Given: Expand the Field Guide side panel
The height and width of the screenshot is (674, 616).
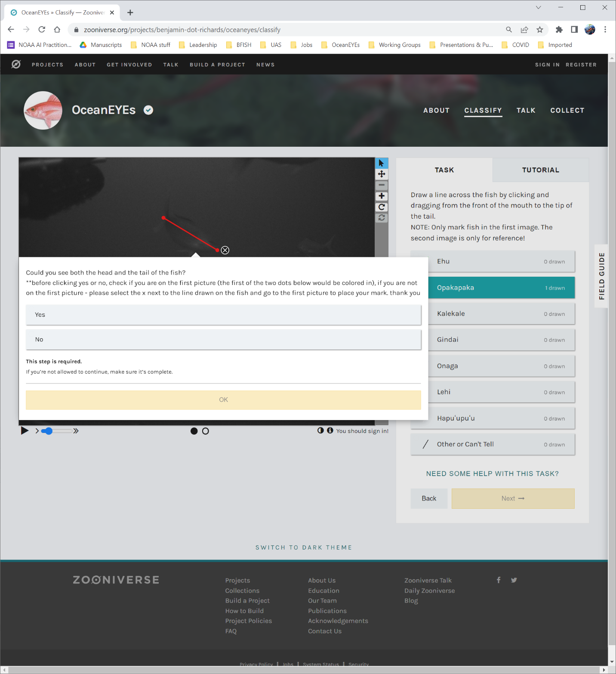Looking at the screenshot, I should 601,276.
